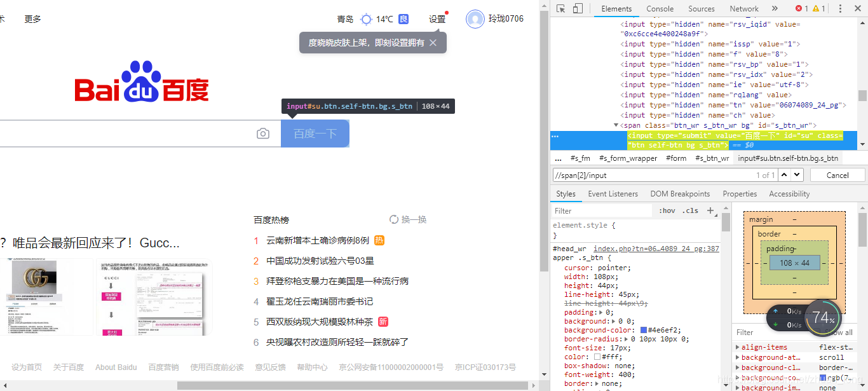Activate the DevTools inspect element picker
This screenshot has height=391, width=868.
tap(561, 9)
